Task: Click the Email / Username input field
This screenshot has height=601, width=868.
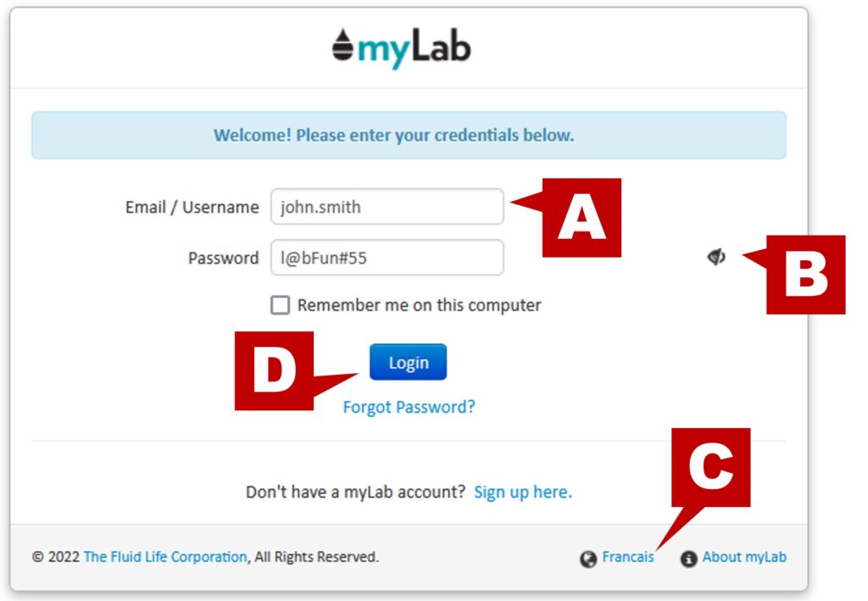Action: pos(387,207)
